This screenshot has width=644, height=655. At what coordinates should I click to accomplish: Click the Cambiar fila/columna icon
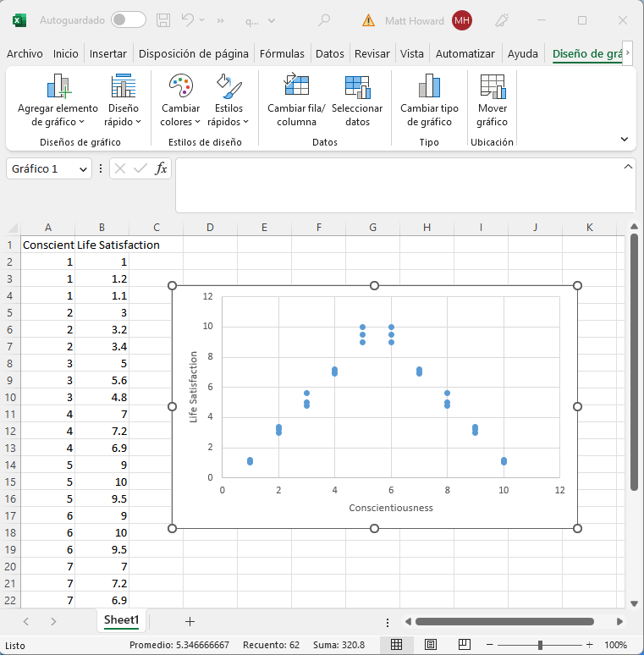coord(296,86)
